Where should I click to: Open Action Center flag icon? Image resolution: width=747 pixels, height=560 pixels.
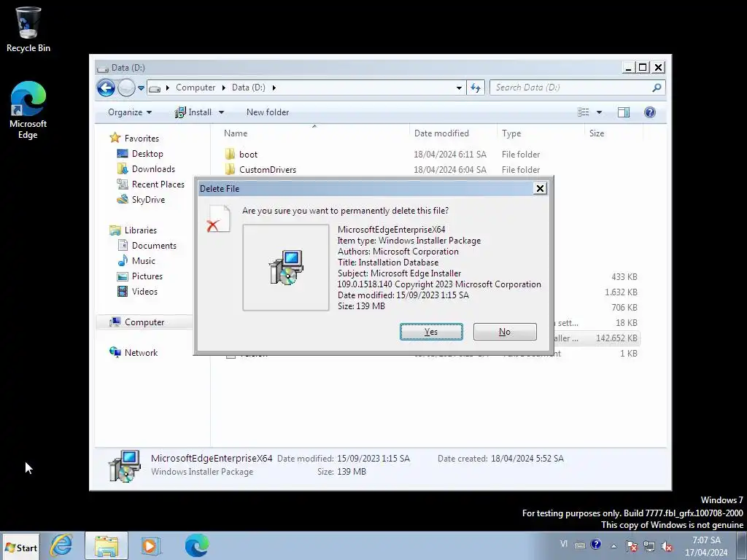pyautogui.click(x=632, y=545)
